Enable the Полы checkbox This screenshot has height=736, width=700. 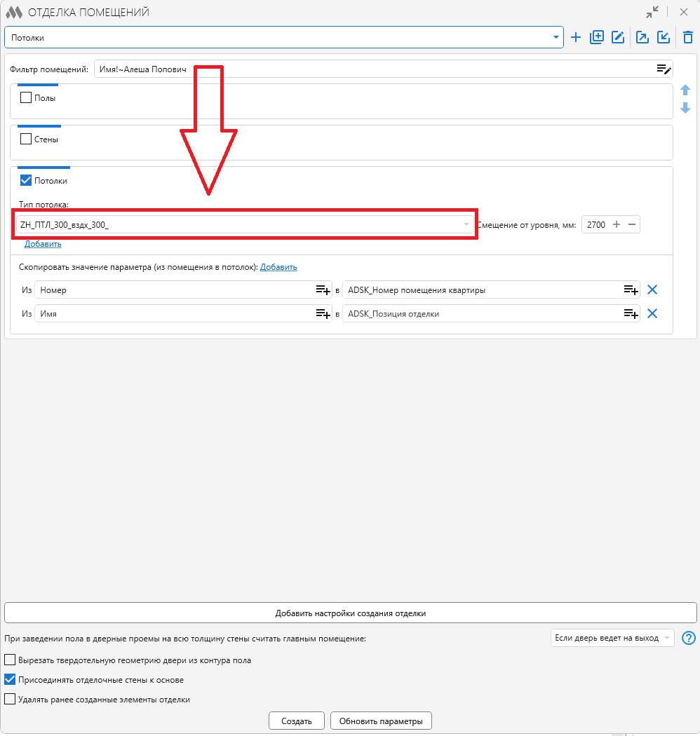coord(26,97)
